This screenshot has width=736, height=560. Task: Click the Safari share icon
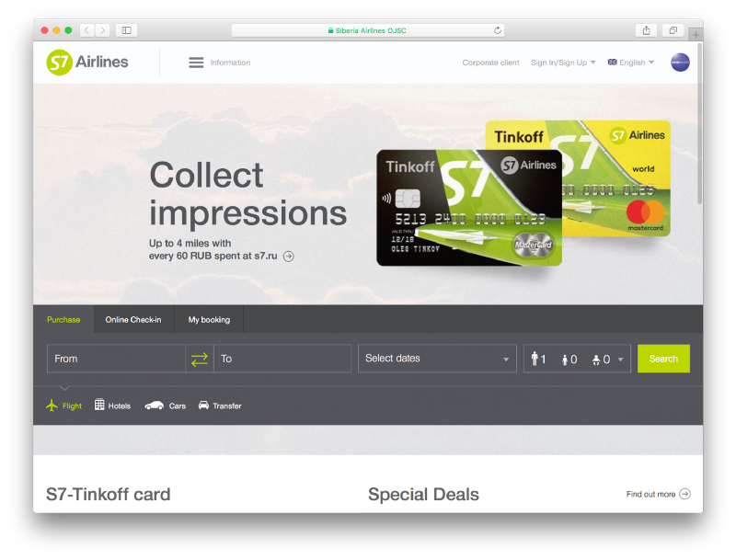coord(647,30)
